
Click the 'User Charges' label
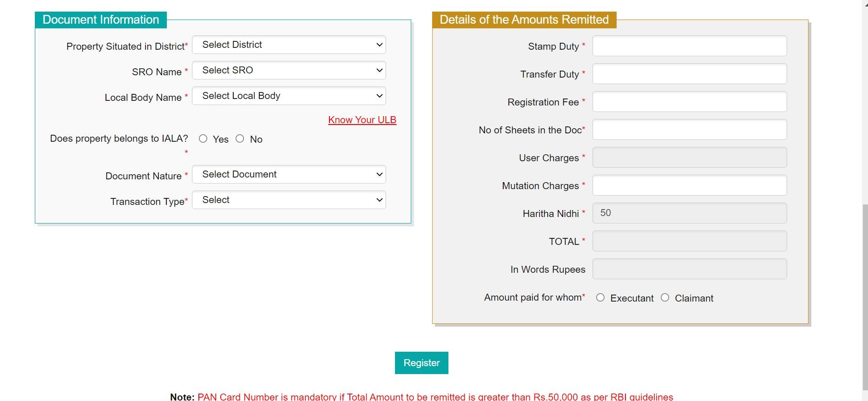[x=549, y=158]
